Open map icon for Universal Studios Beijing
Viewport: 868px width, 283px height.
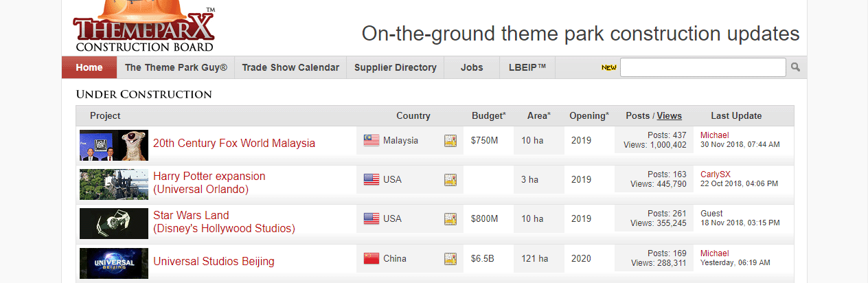coord(450,259)
